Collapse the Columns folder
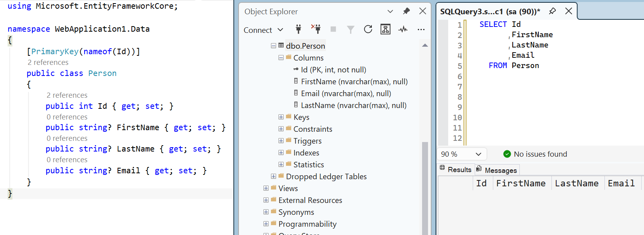Screen dimensions: 644x235 (281, 57)
